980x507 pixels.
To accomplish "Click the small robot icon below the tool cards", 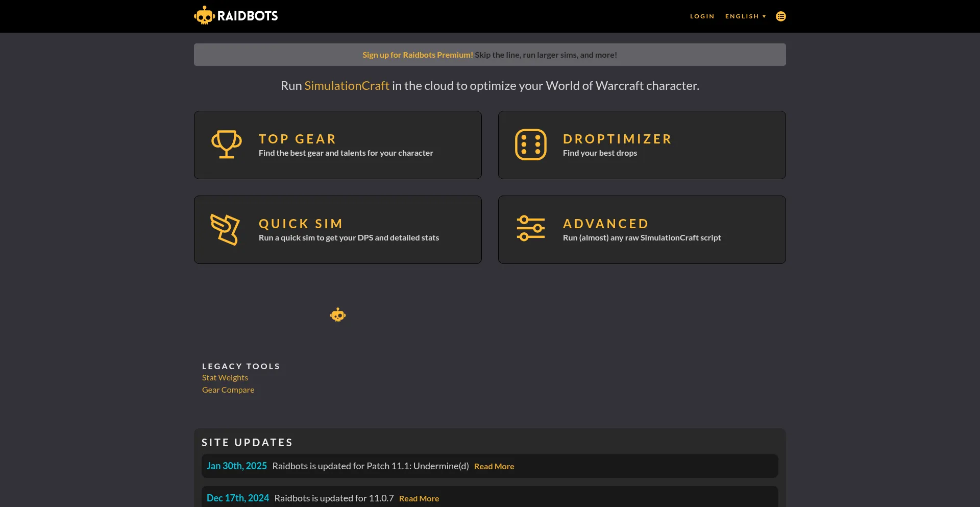I will (x=337, y=315).
